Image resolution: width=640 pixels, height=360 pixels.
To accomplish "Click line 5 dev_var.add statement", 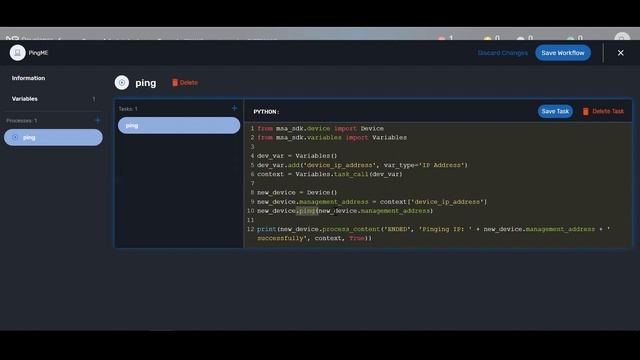I will tap(362, 165).
